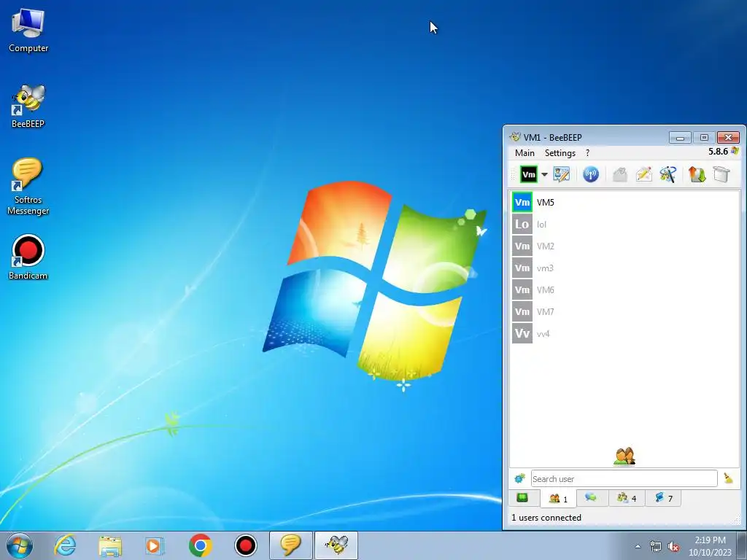Switch to the green screen tab
The height and width of the screenshot is (560, 747).
pyautogui.click(x=522, y=498)
